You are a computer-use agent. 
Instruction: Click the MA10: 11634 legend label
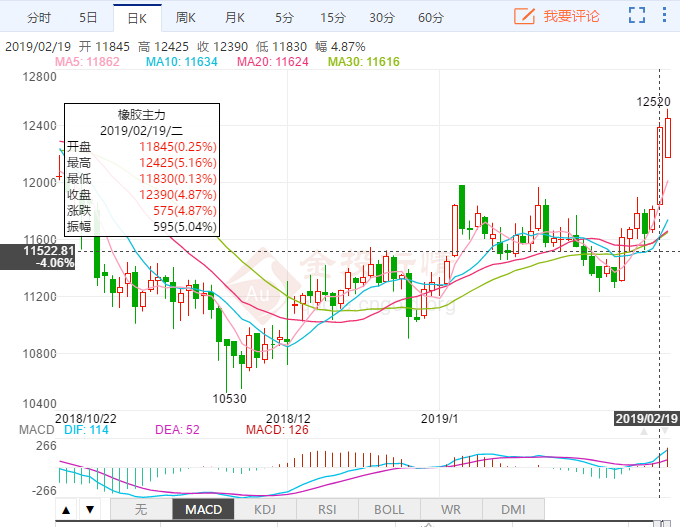(181, 62)
